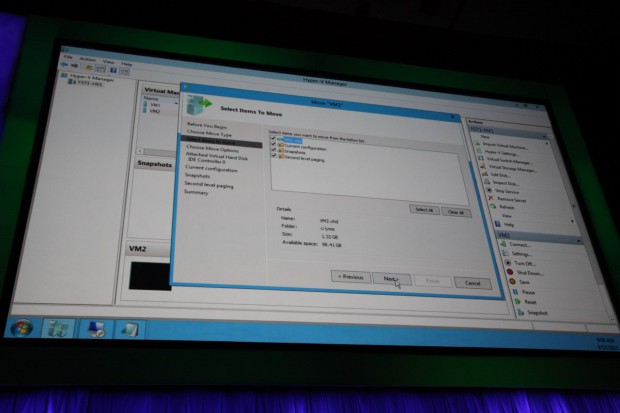Viewport: 620px width, 413px height.
Task: Click the Next button in Move wizard
Action: pyautogui.click(x=391, y=279)
